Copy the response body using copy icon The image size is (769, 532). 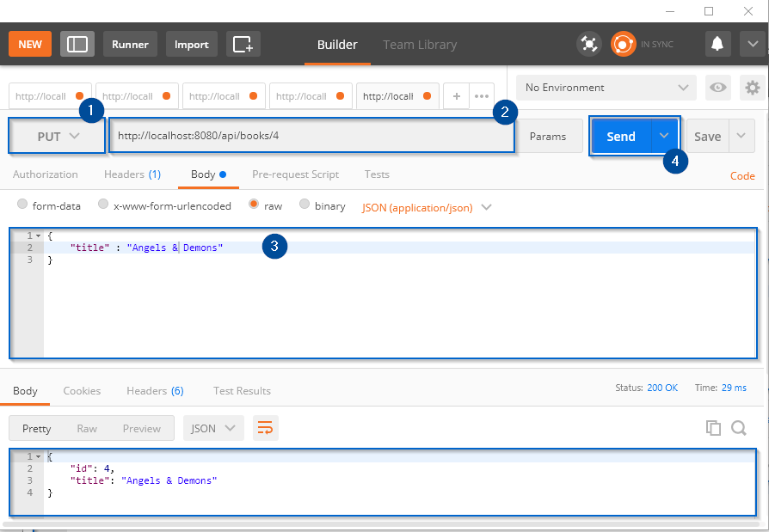click(713, 427)
